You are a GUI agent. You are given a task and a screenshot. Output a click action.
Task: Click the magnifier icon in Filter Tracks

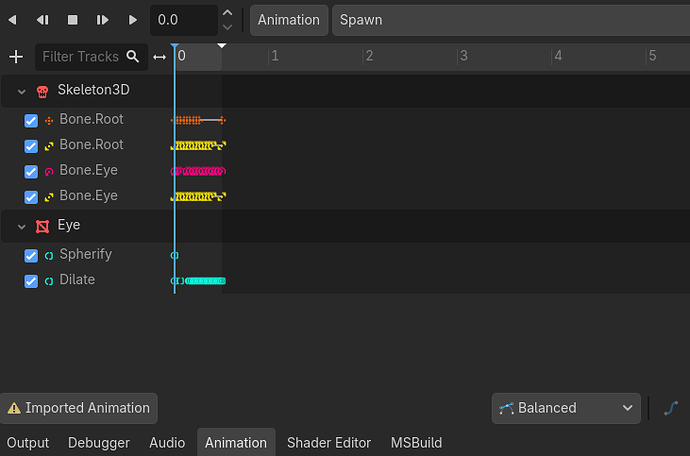click(x=132, y=56)
